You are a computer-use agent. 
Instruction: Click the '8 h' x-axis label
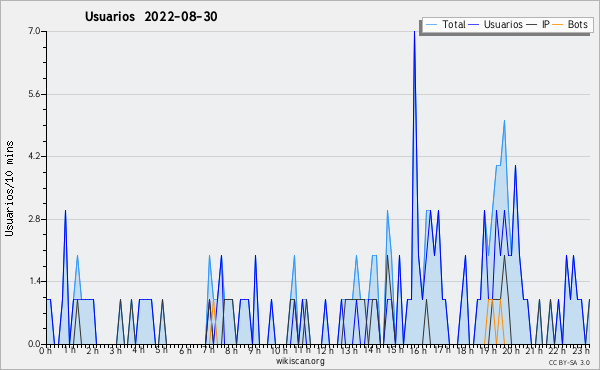pos(232,350)
